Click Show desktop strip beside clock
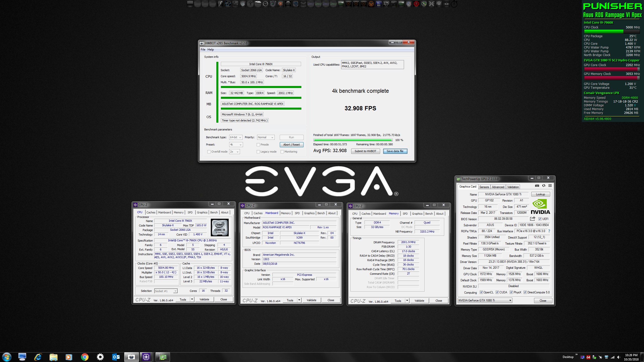 [x=642, y=357]
